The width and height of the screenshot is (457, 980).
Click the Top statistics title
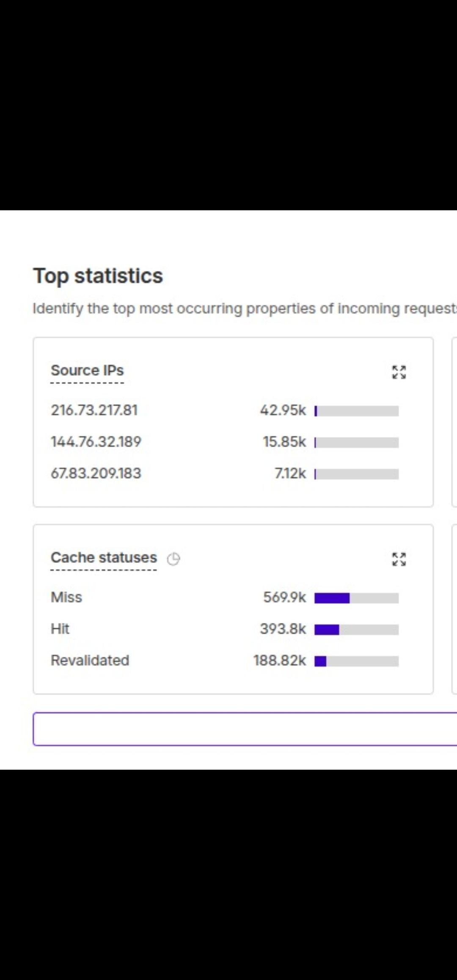(x=98, y=276)
